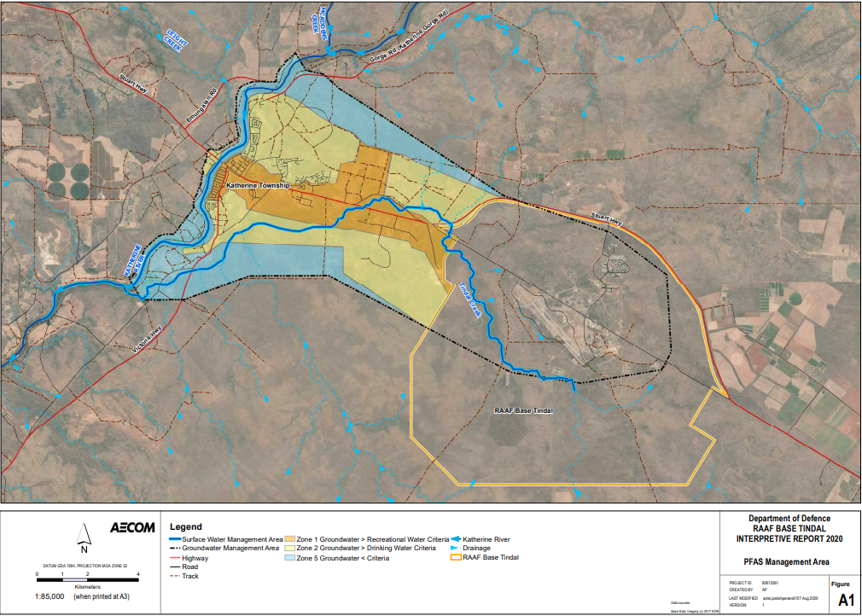Click the Zone 5 blue legend swatch
Viewport: 862px width, 616px height.
pyautogui.click(x=289, y=558)
